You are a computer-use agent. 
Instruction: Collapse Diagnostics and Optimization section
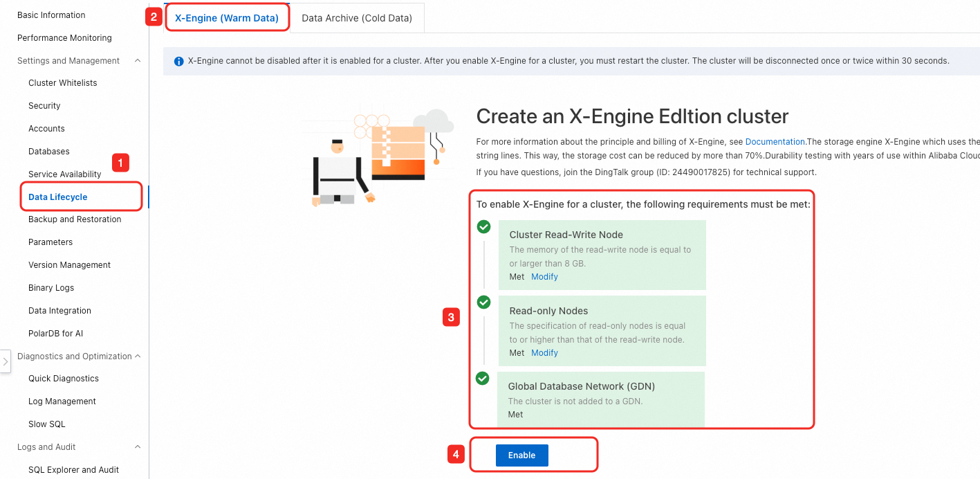138,356
